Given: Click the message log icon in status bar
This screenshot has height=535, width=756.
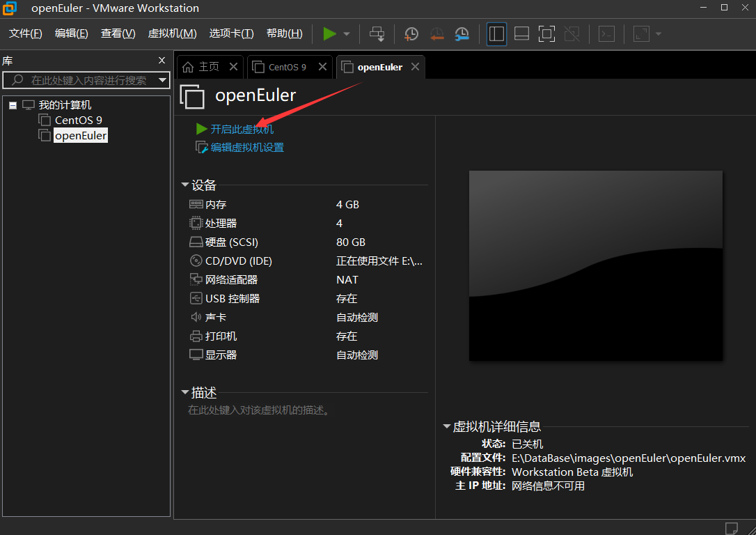Looking at the screenshot, I should pos(732,528).
